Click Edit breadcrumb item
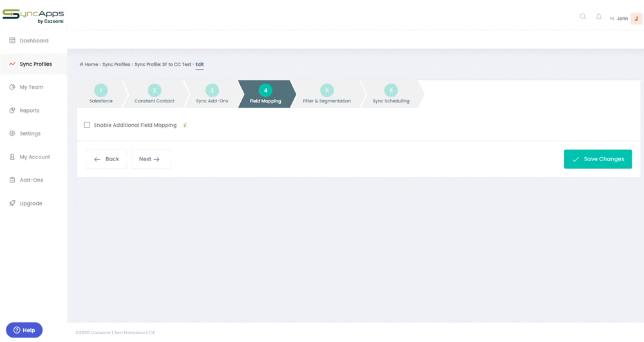The height and width of the screenshot is (342, 644). (200, 64)
